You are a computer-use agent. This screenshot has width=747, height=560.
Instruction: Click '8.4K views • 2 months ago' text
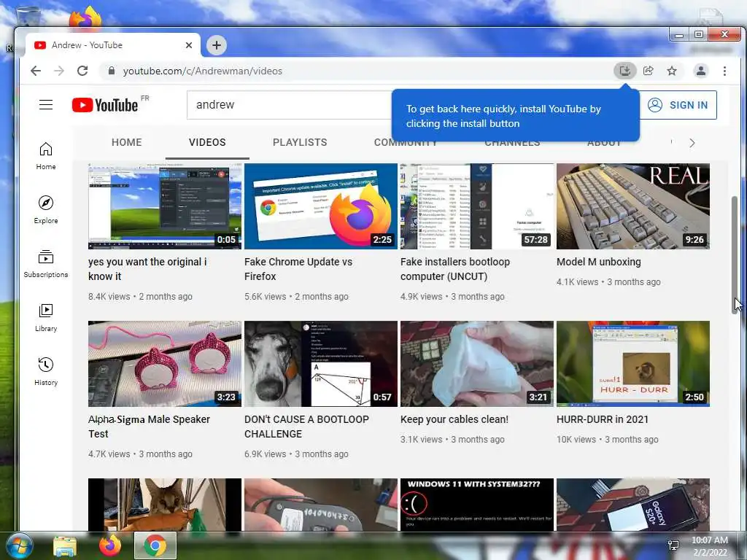(140, 297)
